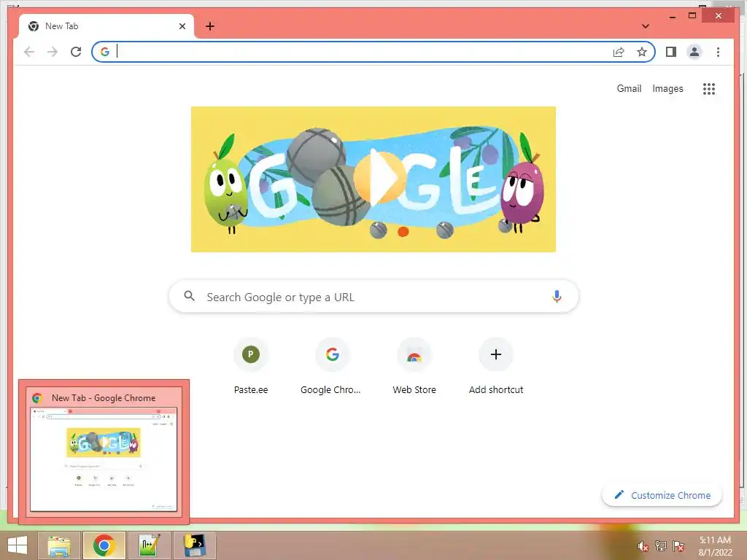747x560 pixels.
Task: Open the Paste.ee shortcut
Action: (x=251, y=366)
